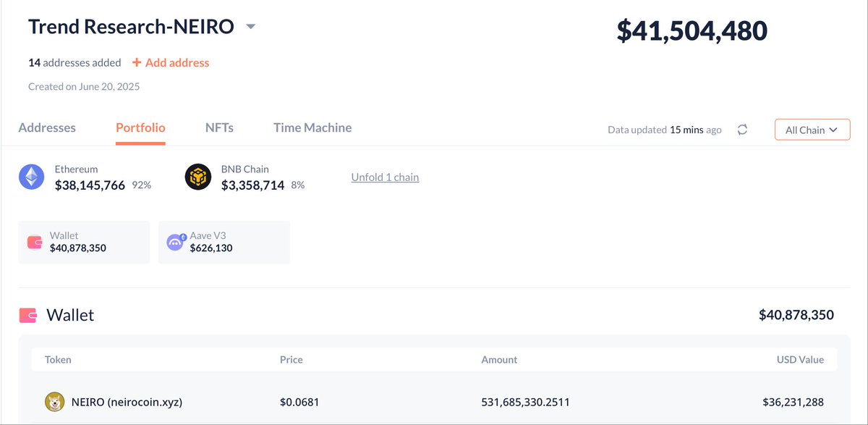Select the Wallet $40,878,350 summary card
The width and height of the screenshot is (868, 425).
(x=84, y=243)
